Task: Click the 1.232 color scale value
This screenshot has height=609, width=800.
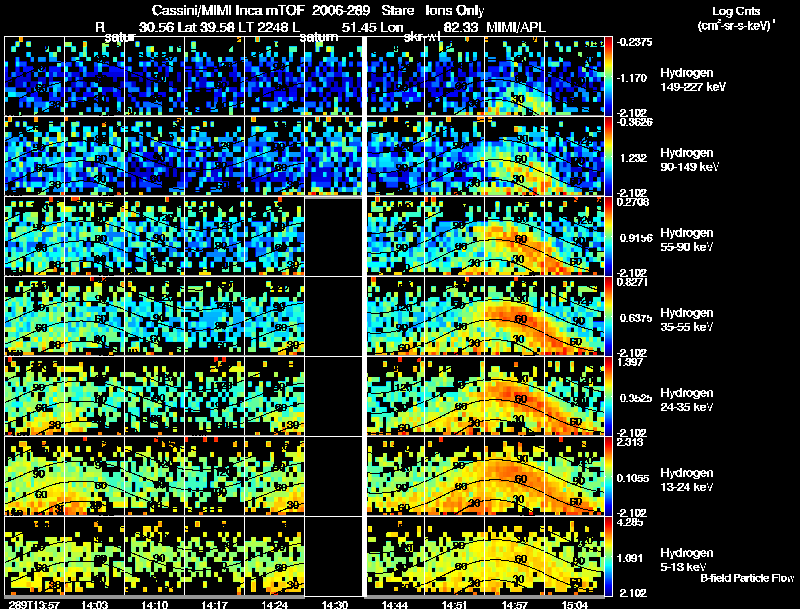Action: pyautogui.click(x=633, y=158)
